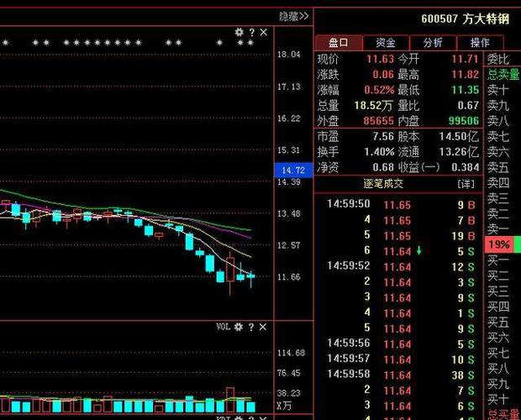Select the 卖四 order row
Screen dimensions: 521x420
498,183
